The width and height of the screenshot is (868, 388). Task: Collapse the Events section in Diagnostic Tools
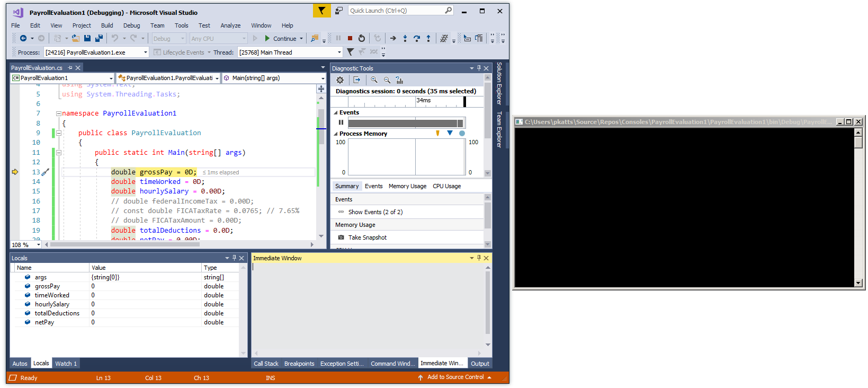336,112
